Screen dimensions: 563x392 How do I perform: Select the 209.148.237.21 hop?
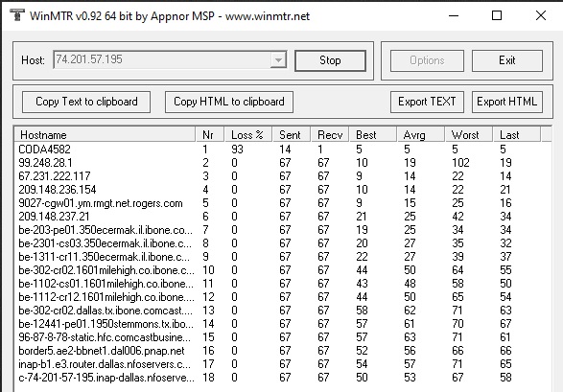[x=283, y=217]
